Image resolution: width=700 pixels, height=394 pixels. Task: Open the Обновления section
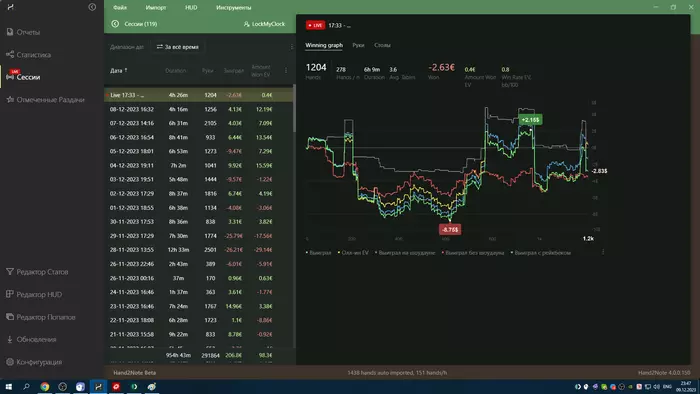point(31,339)
